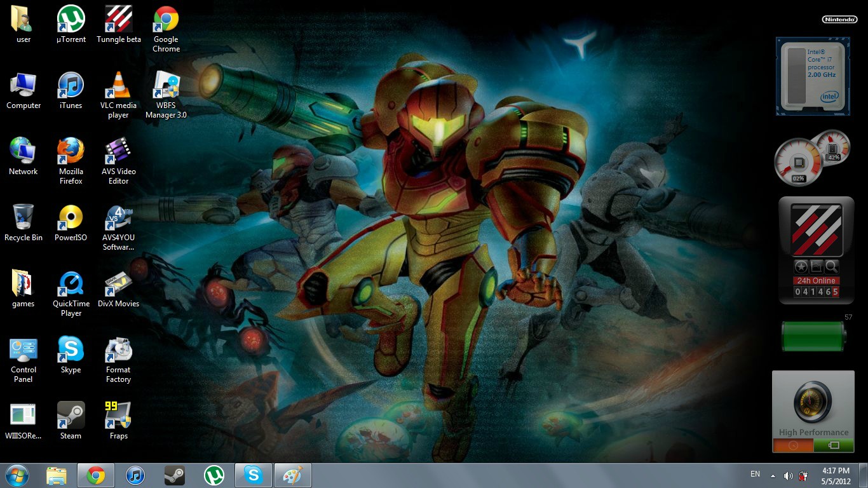Switch to Skype on the taskbar
Viewport: 868px width, 488px height.
[254, 475]
